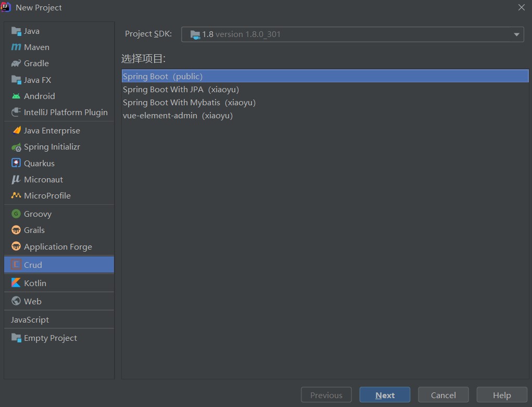This screenshot has height=407, width=532.
Task: Click the Maven 'm' icon
Action: click(16, 47)
